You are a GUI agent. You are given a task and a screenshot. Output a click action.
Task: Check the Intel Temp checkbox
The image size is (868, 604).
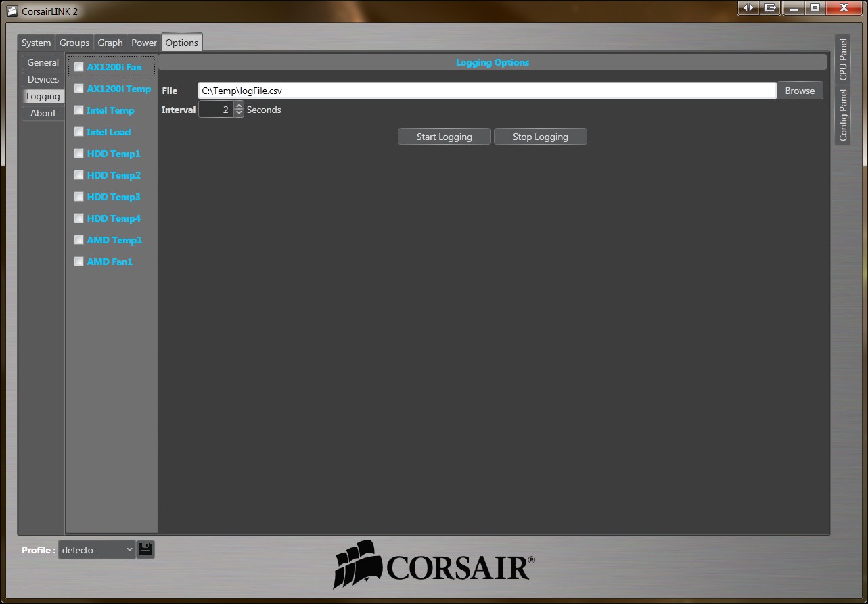pyautogui.click(x=79, y=110)
